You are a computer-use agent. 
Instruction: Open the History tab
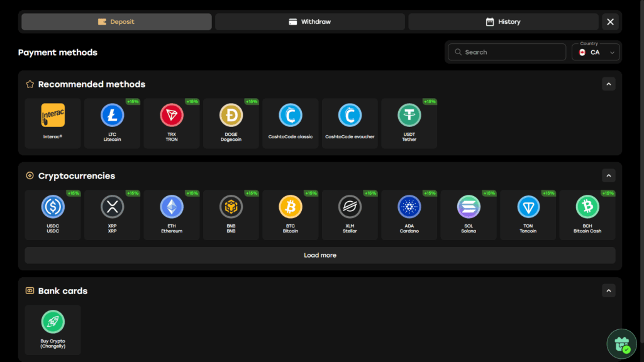click(x=502, y=22)
